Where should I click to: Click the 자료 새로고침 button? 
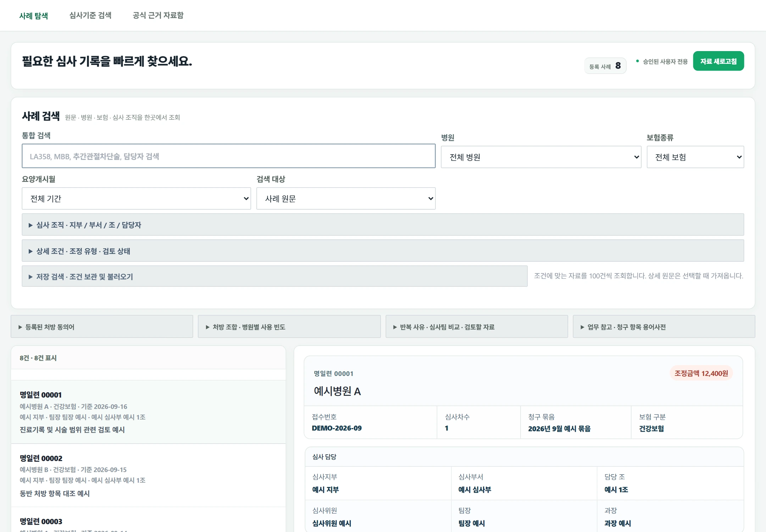718,61
